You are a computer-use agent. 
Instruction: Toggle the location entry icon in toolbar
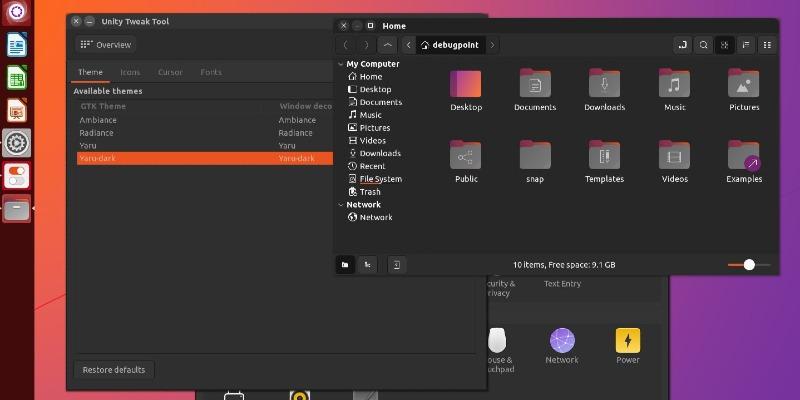pos(682,45)
